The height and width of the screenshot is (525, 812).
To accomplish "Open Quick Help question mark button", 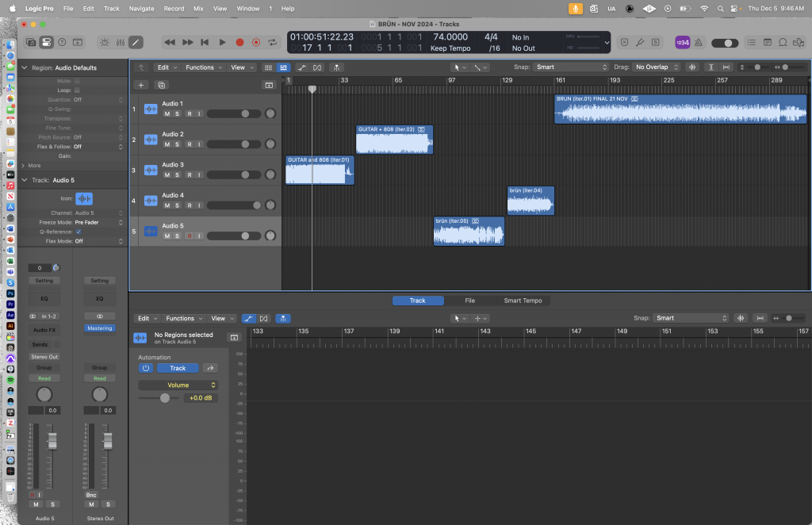I will 62,43.
